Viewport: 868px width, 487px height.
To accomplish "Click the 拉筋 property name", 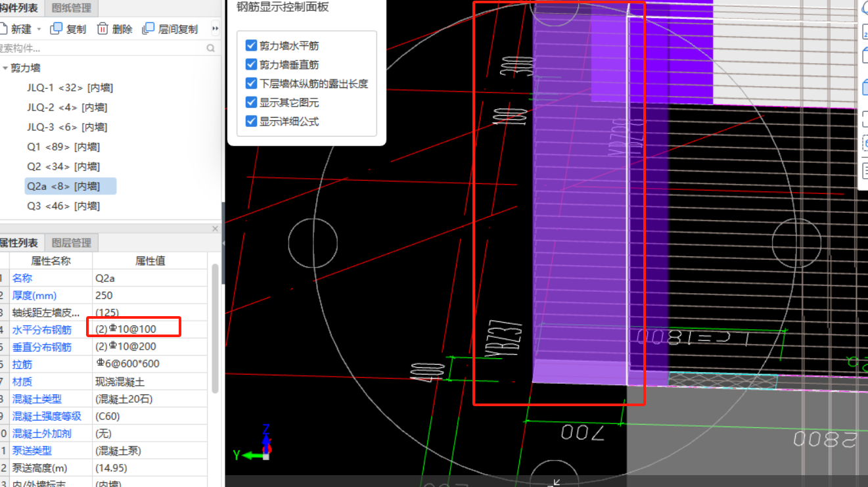I will pos(51,364).
